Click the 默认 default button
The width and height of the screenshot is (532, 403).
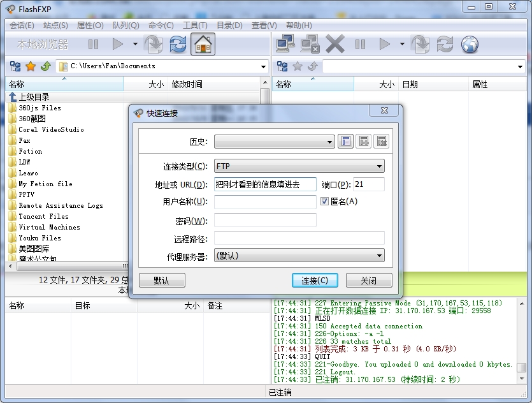point(161,281)
